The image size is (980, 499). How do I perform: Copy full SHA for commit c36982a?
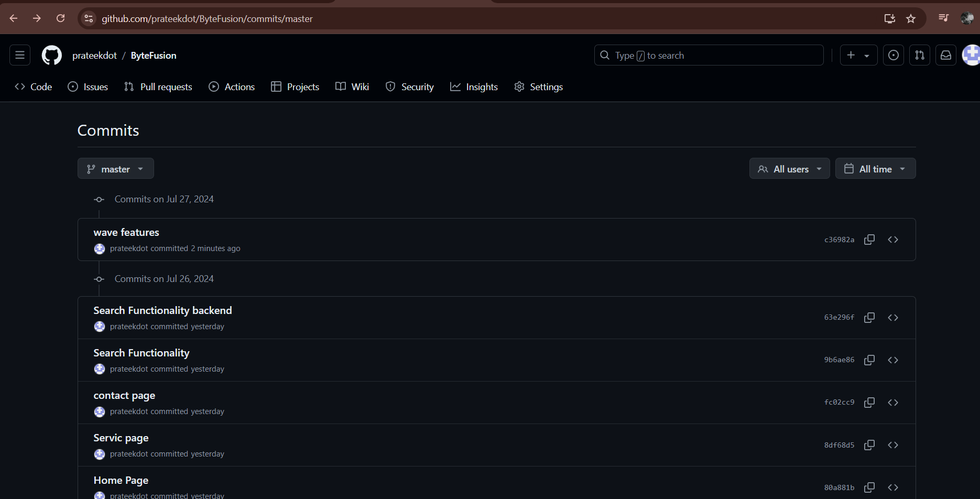click(x=869, y=240)
